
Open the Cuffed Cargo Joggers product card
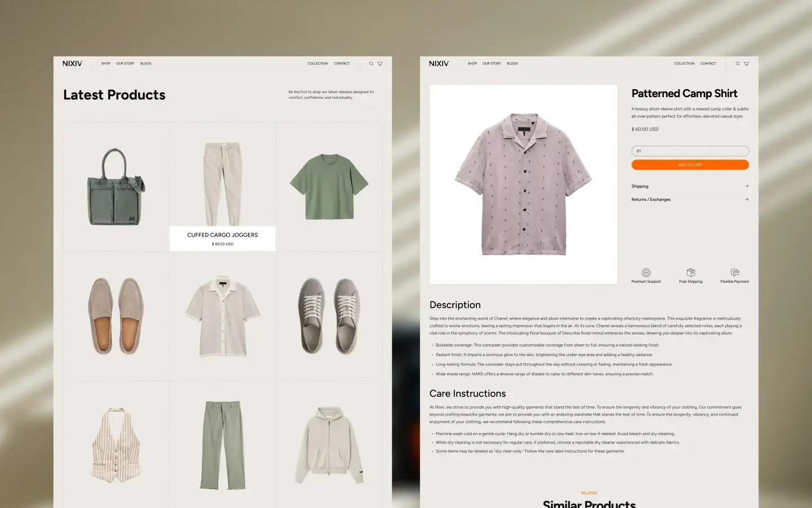[223, 187]
